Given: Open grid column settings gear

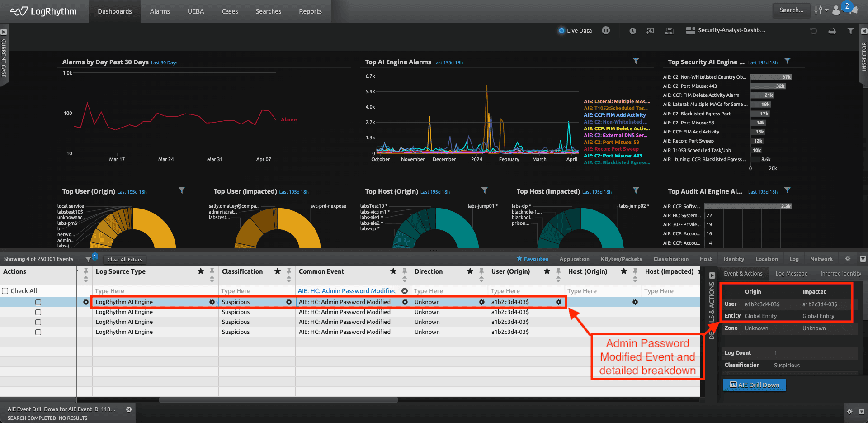Looking at the screenshot, I should (x=848, y=259).
